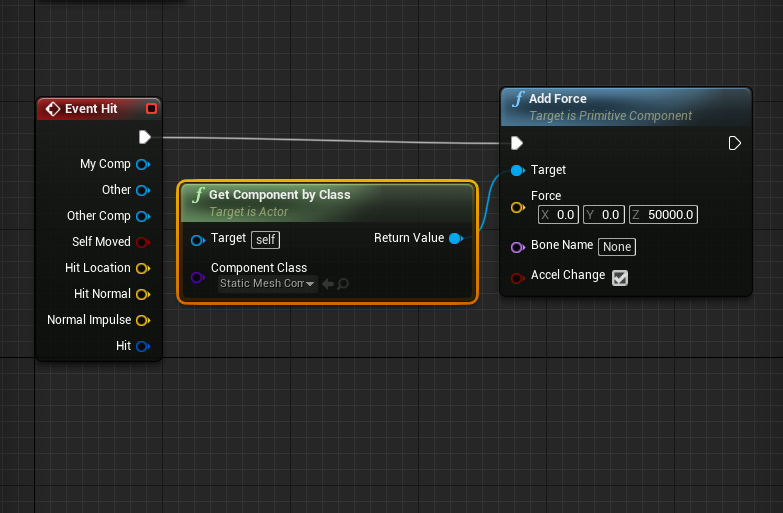The width and height of the screenshot is (783, 513).
Task: Select the Get Component by Class title
Action: pos(280,195)
